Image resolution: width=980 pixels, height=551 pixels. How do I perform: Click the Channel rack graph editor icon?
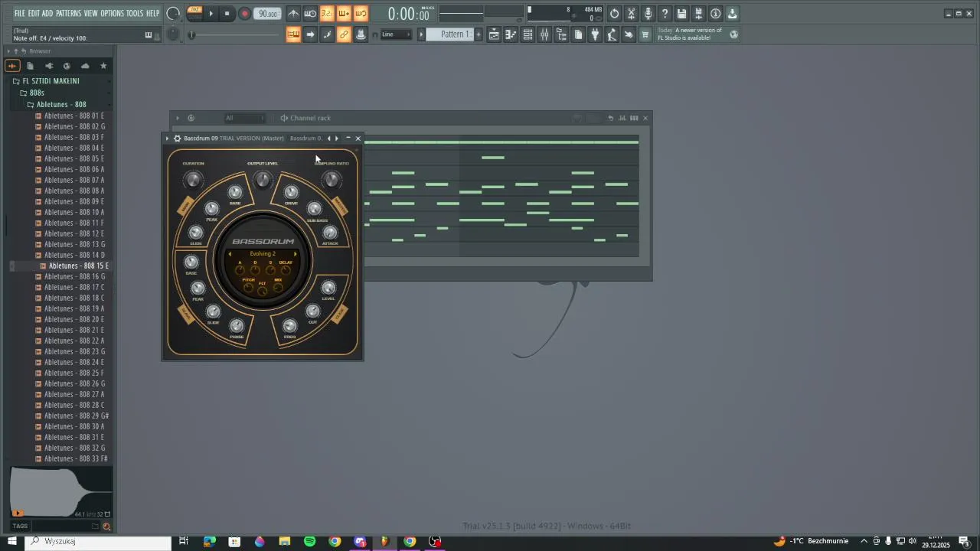[x=622, y=118]
